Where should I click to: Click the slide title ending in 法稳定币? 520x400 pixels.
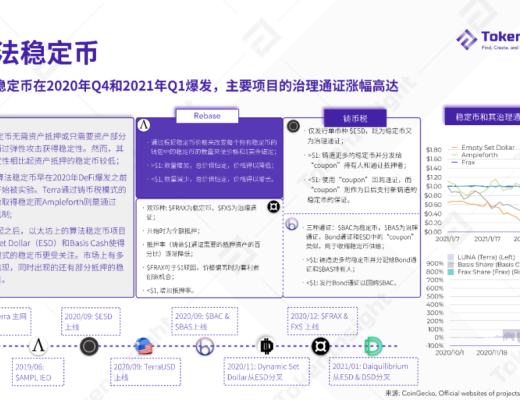[x=48, y=53]
